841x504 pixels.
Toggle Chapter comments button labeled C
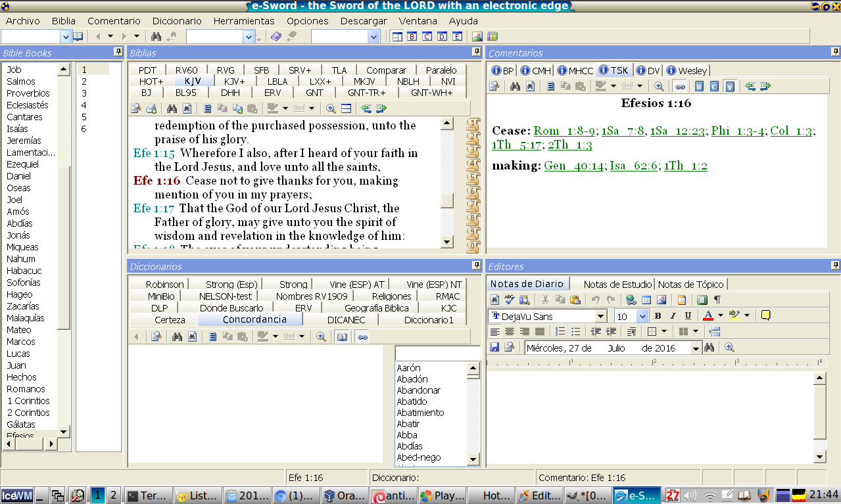coord(715,86)
